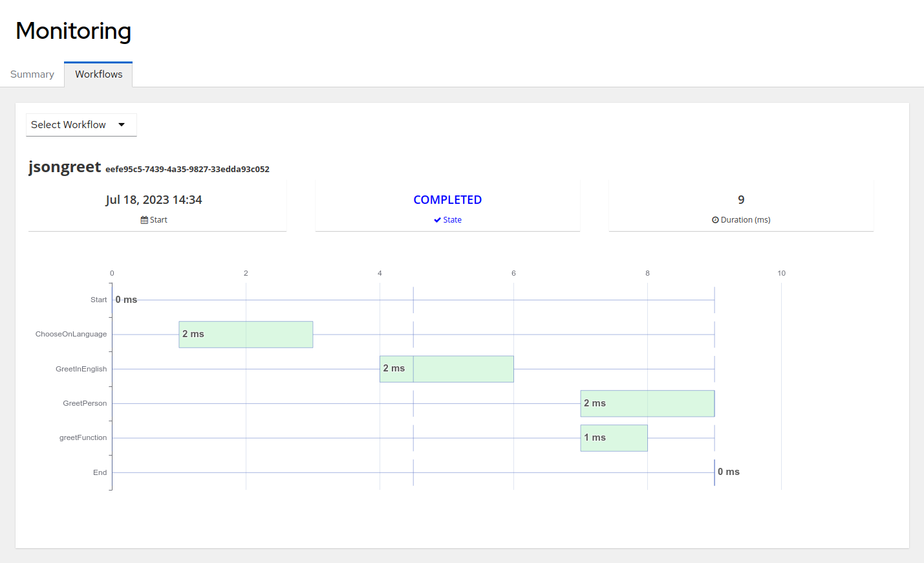Click the workflow instance ID text
The image size is (924, 563).
(x=188, y=169)
